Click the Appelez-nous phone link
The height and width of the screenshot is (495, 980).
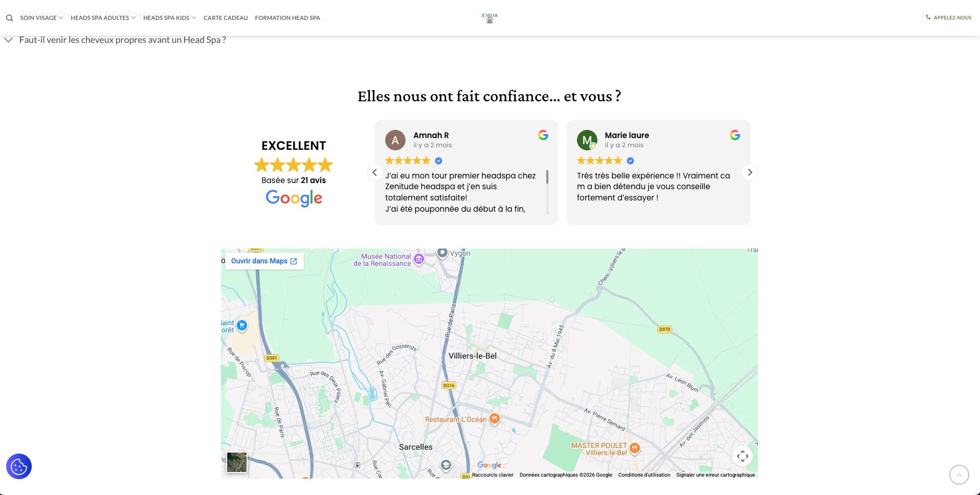(948, 17)
